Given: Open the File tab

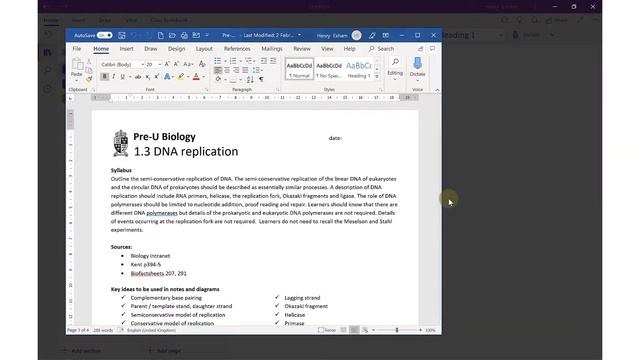Looking at the screenshot, I should click(77, 49).
